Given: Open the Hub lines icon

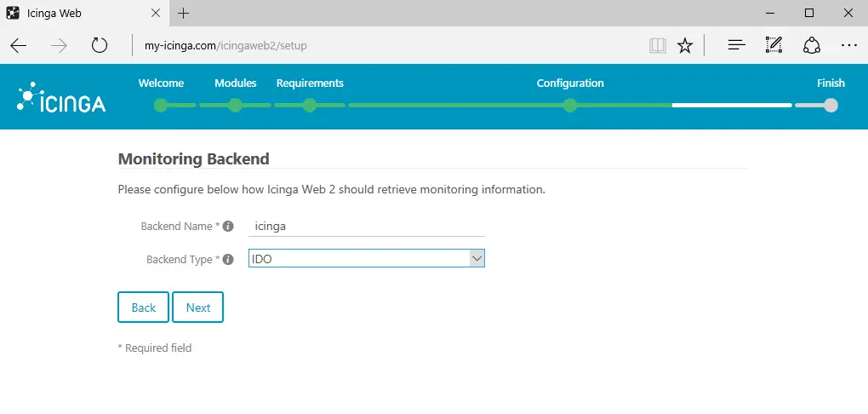Looking at the screenshot, I should pyautogui.click(x=736, y=45).
